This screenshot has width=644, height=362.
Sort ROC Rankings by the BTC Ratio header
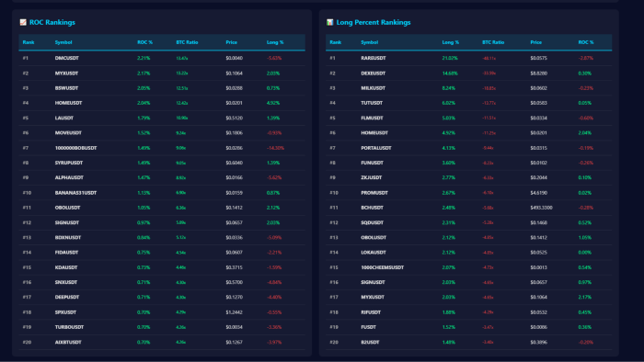(x=187, y=42)
